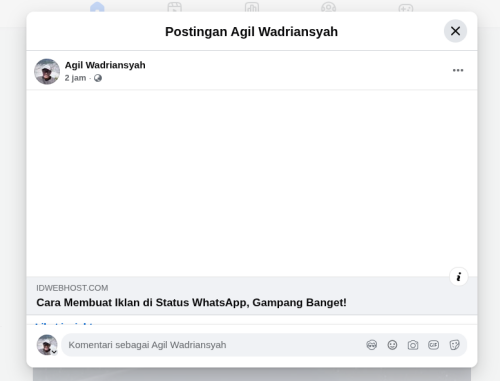This screenshot has width=500, height=381.
Task: Open the Agil Wadriansyah author name link
Action: pyautogui.click(x=105, y=65)
